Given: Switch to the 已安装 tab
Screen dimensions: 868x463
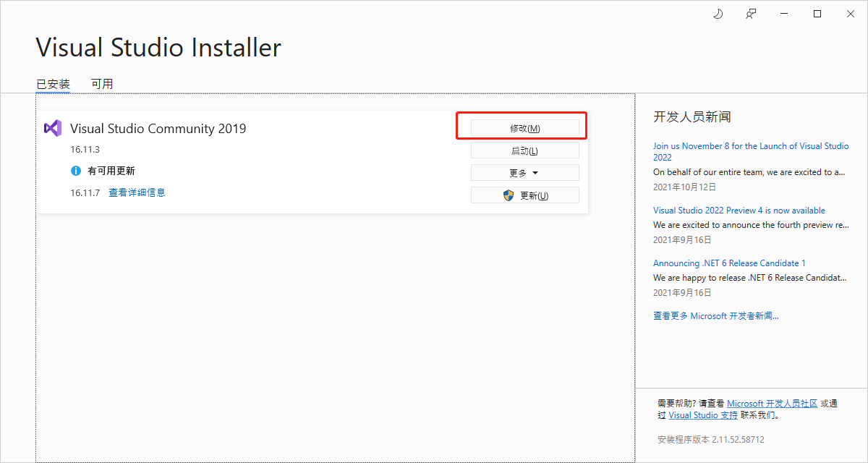Looking at the screenshot, I should pos(53,84).
